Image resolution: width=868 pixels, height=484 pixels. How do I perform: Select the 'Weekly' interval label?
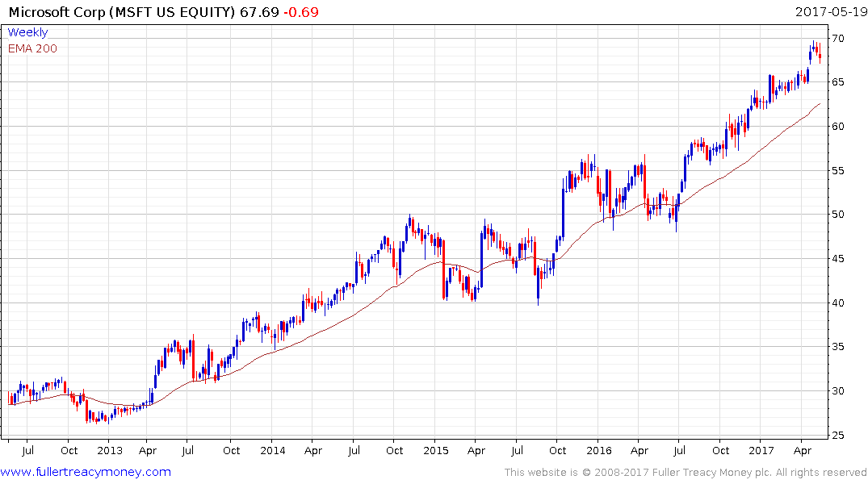(27, 32)
